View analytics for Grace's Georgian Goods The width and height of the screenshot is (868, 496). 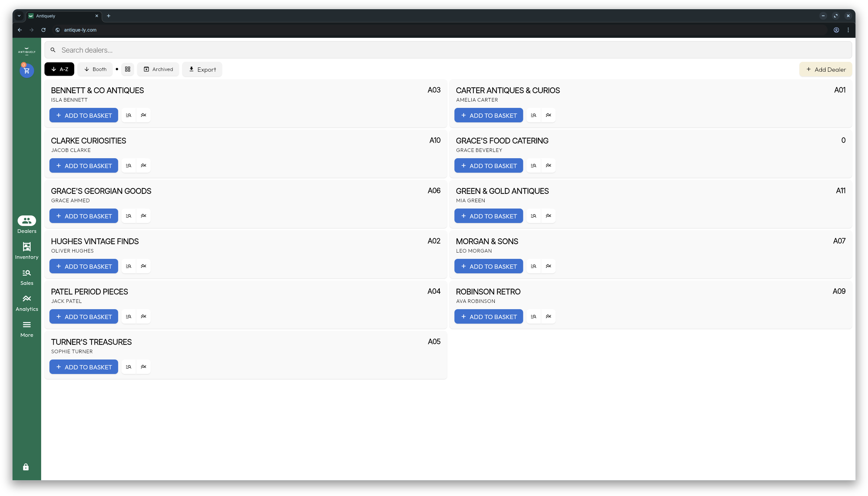coord(144,216)
